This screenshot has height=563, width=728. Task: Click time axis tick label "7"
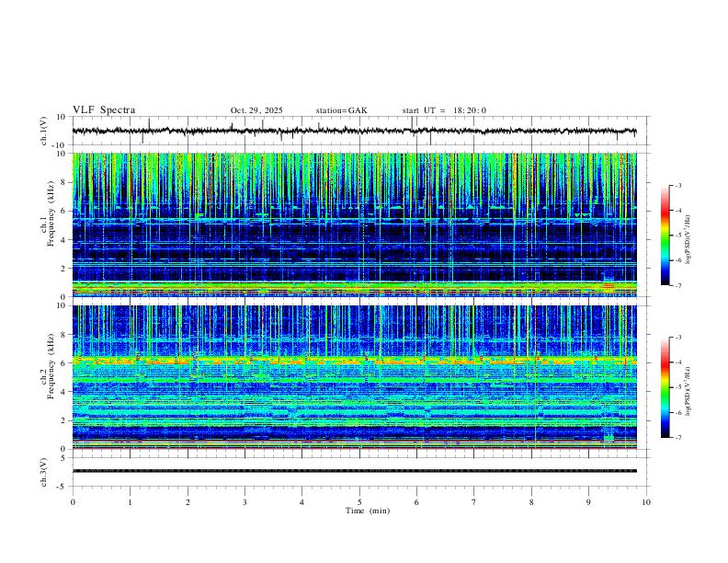pyautogui.click(x=474, y=502)
